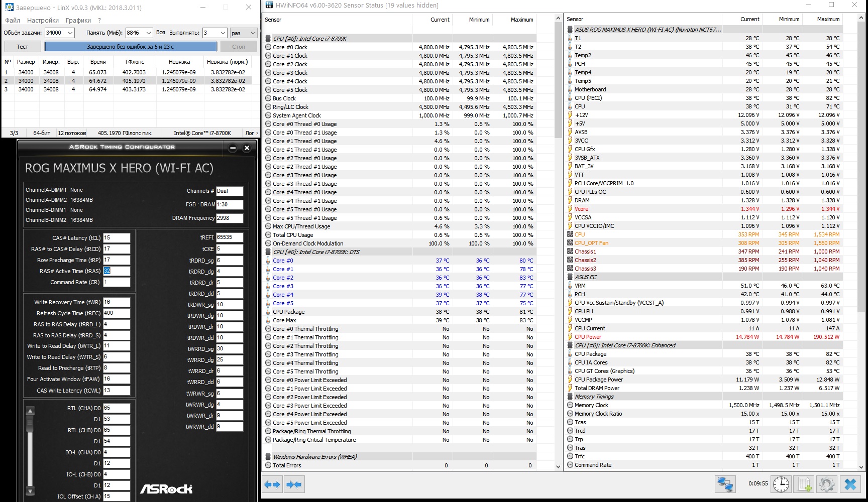Click the Windows Hardware Errors (WHEA) group icon

click(268, 457)
